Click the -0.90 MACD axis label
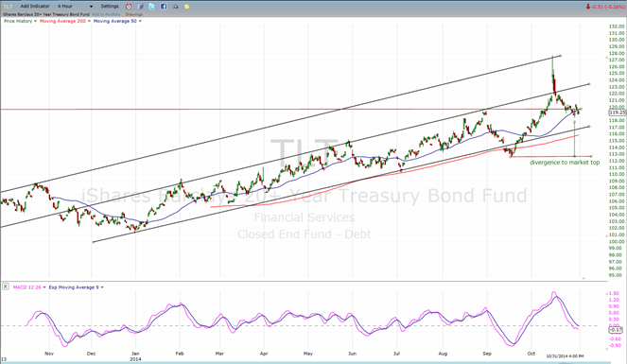This screenshot has height=364, width=627. pos(614,346)
